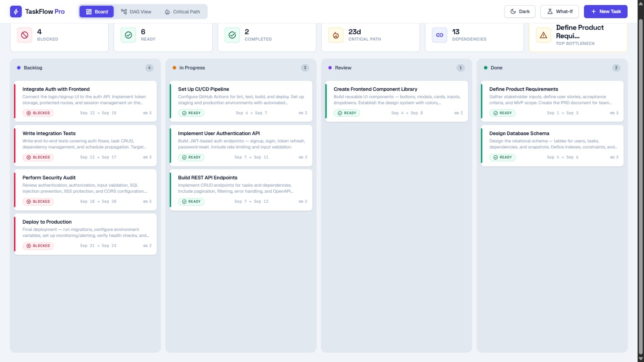Click BLOCKED badge on Integrate Auth card
The width and height of the screenshot is (644, 362).
tap(38, 113)
